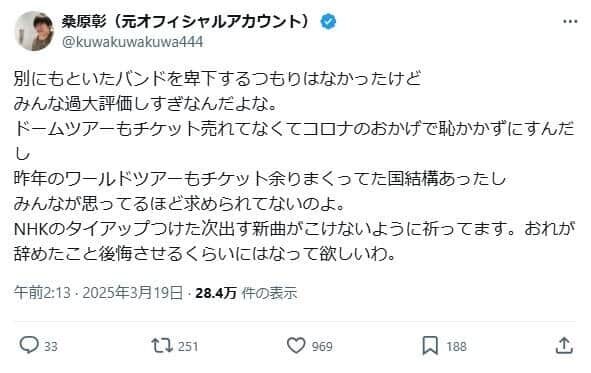Bookmark this tweet
This screenshot has height=373, width=591.
(430, 345)
